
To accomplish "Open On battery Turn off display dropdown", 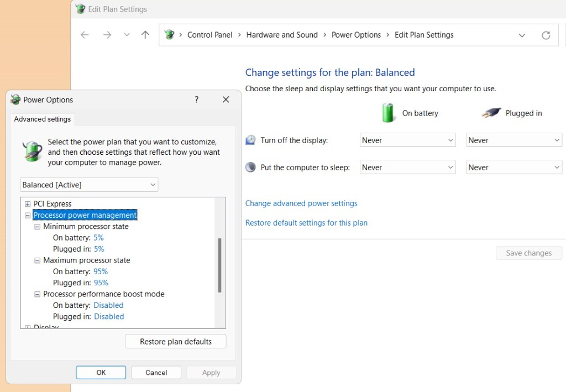I will (x=407, y=140).
